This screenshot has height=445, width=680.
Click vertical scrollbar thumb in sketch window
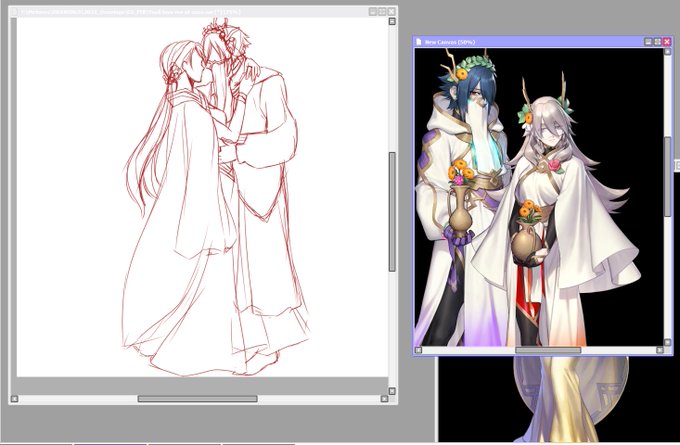pyautogui.click(x=392, y=212)
